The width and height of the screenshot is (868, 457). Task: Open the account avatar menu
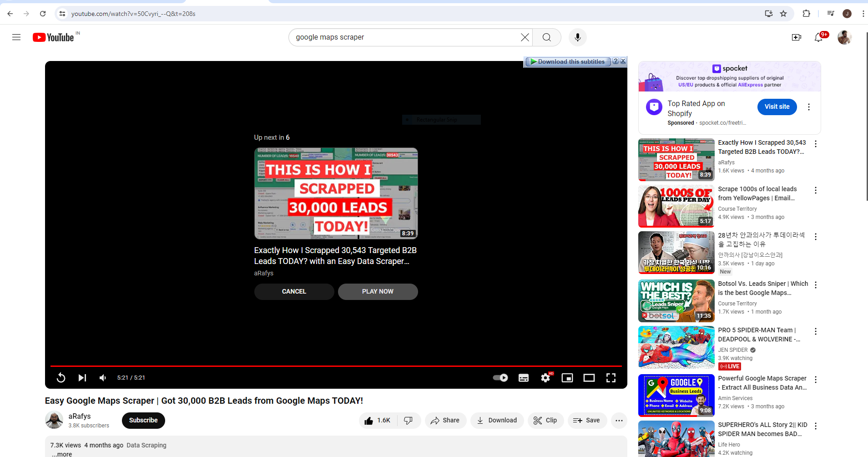(x=844, y=37)
